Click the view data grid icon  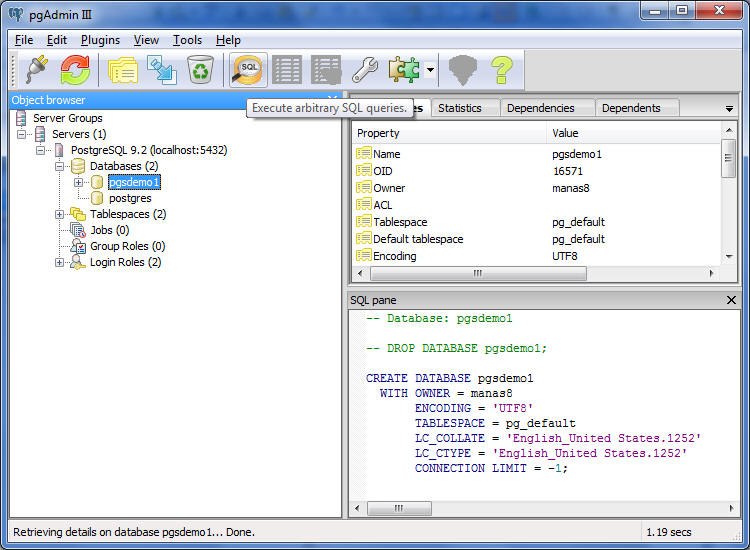point(287,70)
